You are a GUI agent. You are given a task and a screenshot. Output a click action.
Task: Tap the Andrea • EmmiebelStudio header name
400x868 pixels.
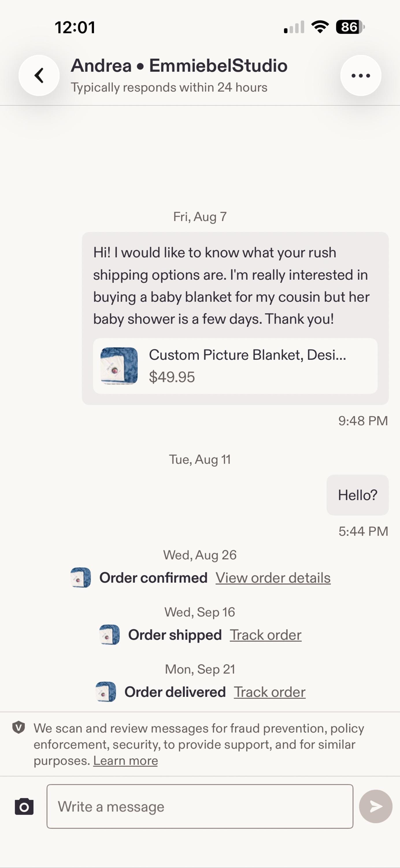179,65
